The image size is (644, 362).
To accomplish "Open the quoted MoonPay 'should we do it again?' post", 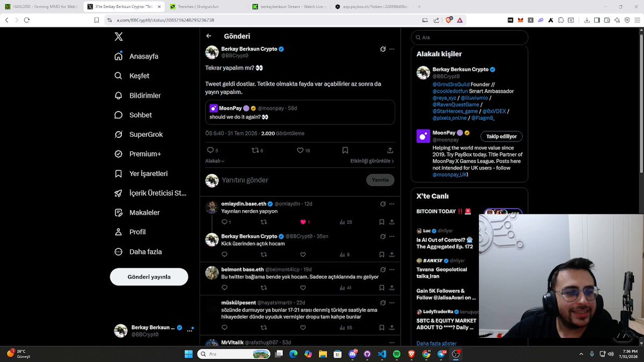I will pyautogui.click(x=300, y=112).
